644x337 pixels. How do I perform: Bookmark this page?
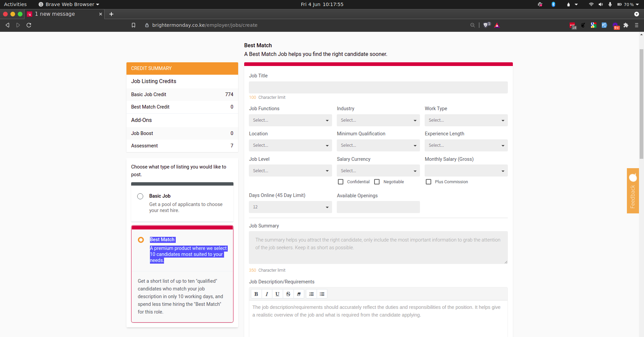(x=133, y=25)
